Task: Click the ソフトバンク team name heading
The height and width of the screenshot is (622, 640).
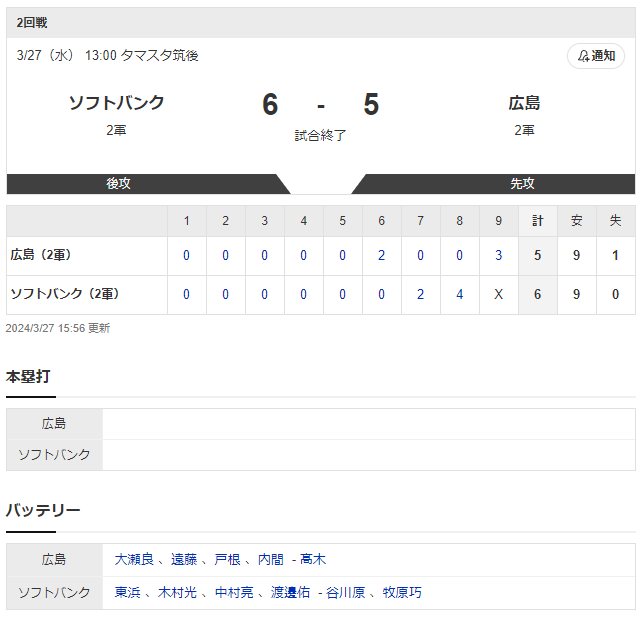Action: 116,102
